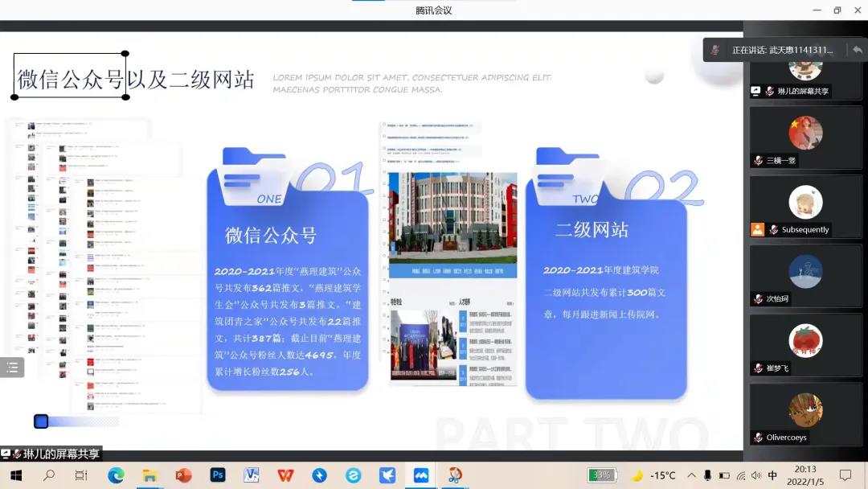
Task: Open the Windows Start menu
Action: (x=16, y=475)
